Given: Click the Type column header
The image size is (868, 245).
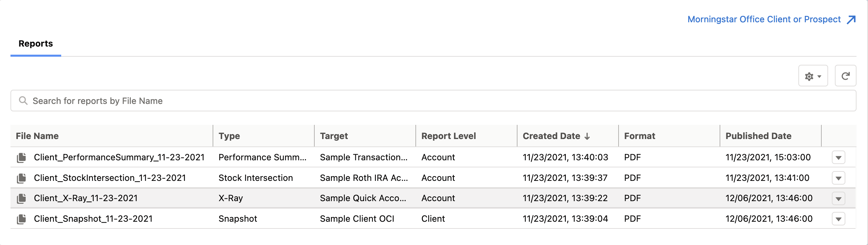Looking at the screenshot, I should point(229,136).
